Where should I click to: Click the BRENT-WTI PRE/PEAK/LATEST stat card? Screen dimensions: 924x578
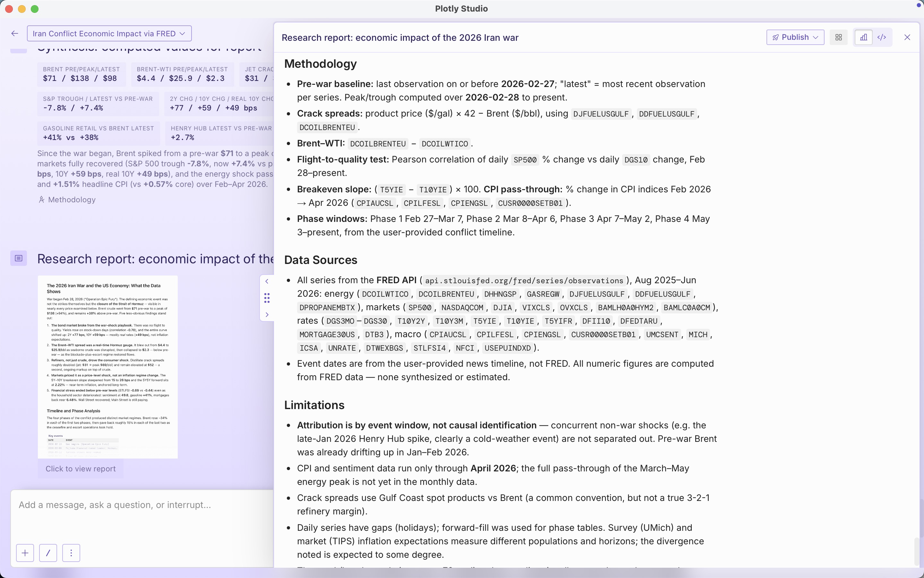(182, 74)
